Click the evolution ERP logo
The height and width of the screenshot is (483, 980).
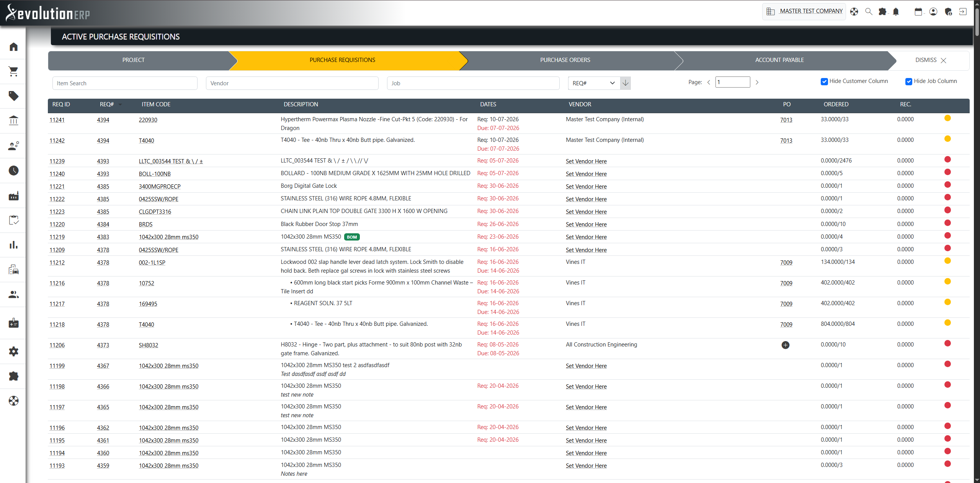[x=48, y=13]
